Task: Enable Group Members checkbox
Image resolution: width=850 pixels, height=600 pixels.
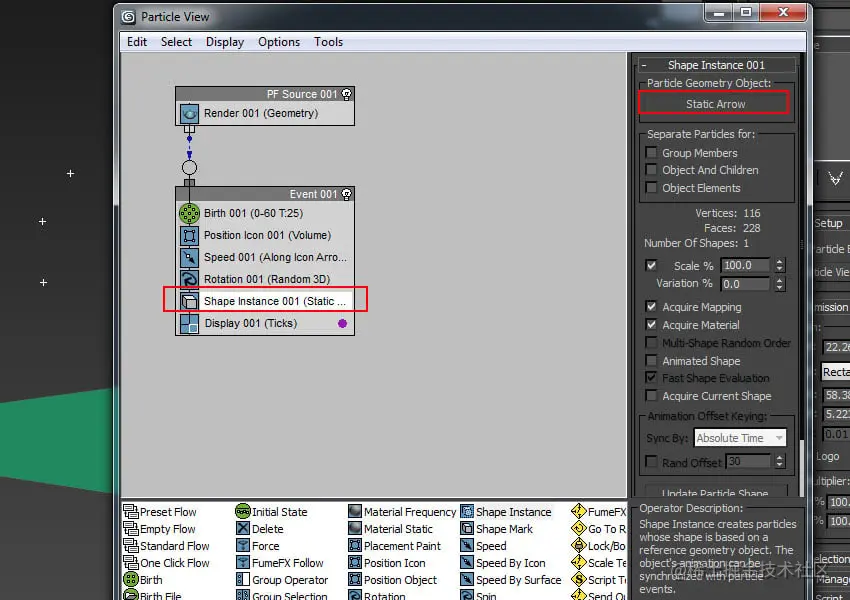Action: click(x=652, y=152)
